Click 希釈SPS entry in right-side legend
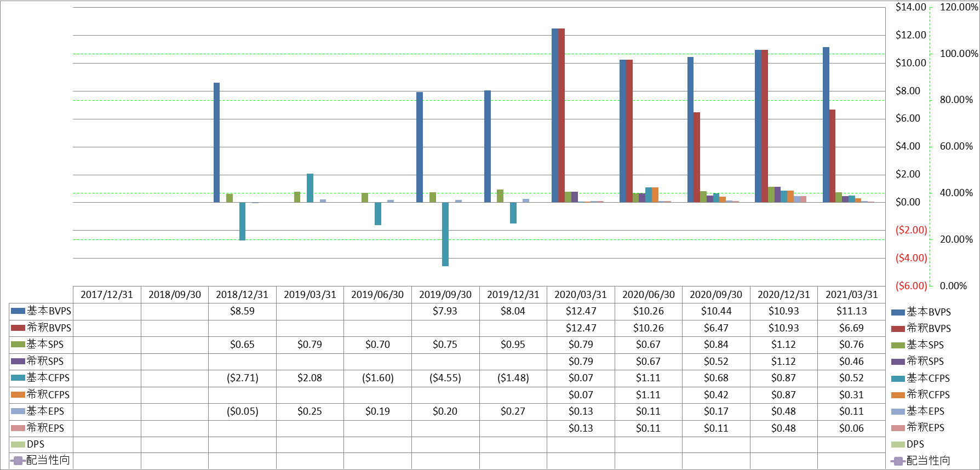This screenshot has height=470, width=980. coord(918,361)
